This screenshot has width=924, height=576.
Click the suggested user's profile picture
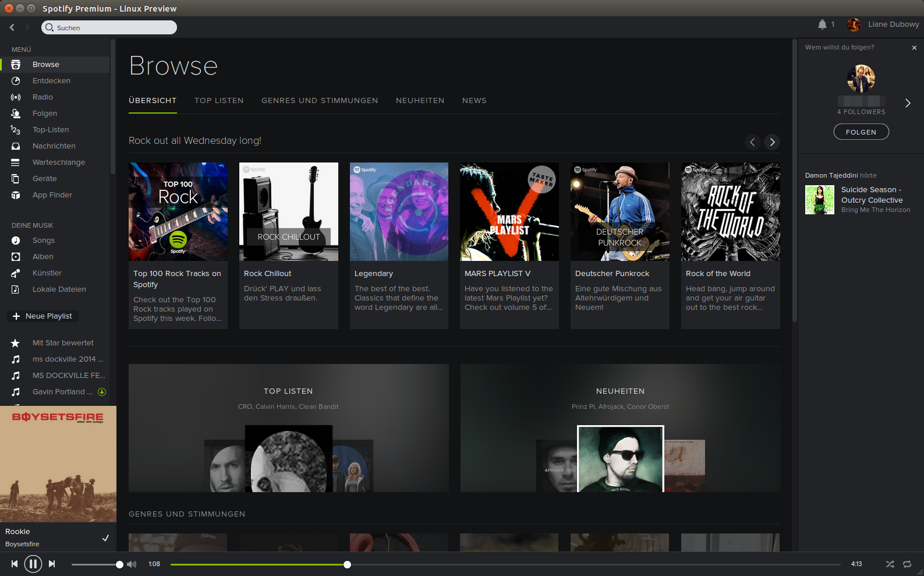(861, 79)
